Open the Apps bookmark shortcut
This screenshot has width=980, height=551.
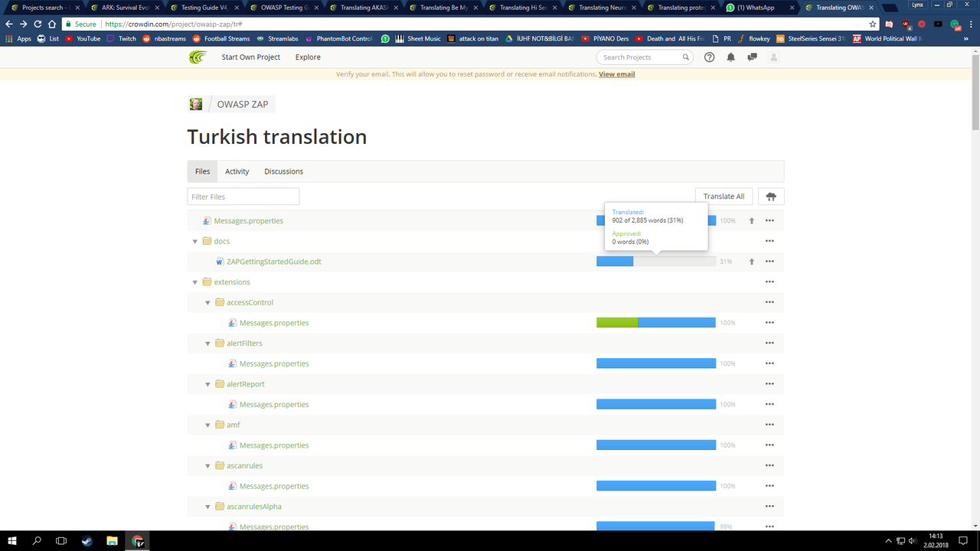pyautogui.click(x=18, y=38)
